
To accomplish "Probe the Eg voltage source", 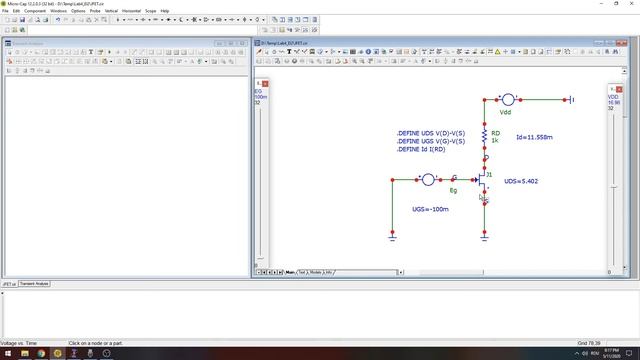I will pos(428,180).
